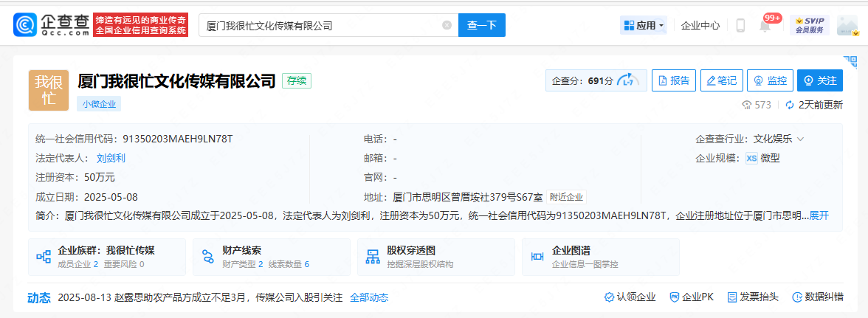Click the 监控 monitor button

(x=770, y=80)
